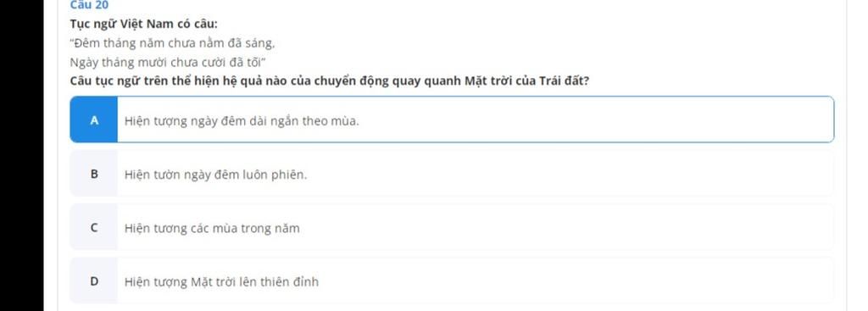Mark the D letter badge
The width and height of the screenshot is (868, 311).
[93, 281]
